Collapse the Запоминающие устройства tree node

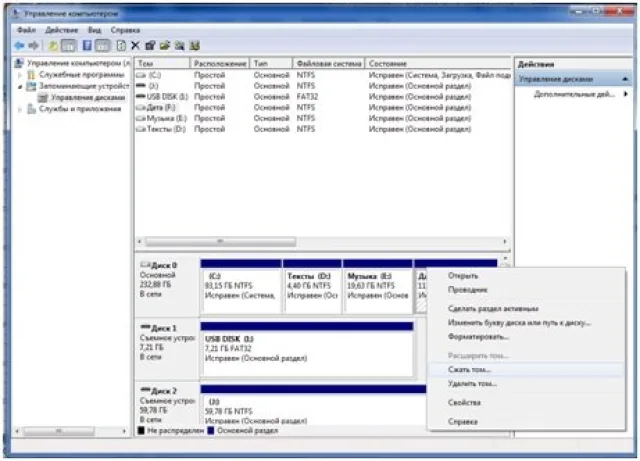tap(20, 86)
